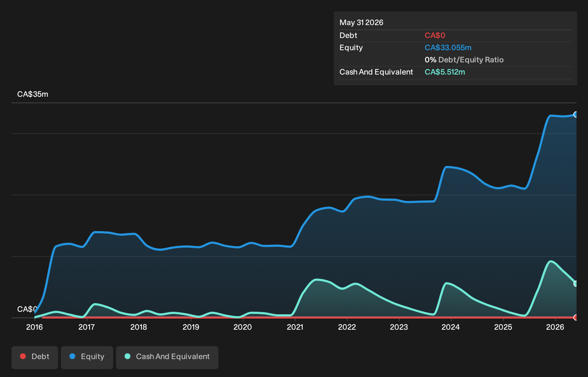
Task: Click the CA$5.512m cash value
Action: pos(445,72)
